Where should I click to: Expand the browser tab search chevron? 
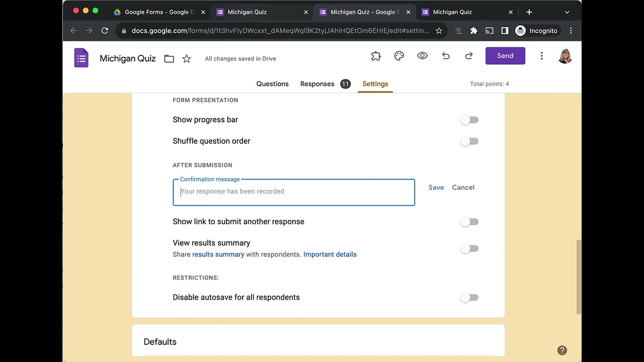point(567,12)
